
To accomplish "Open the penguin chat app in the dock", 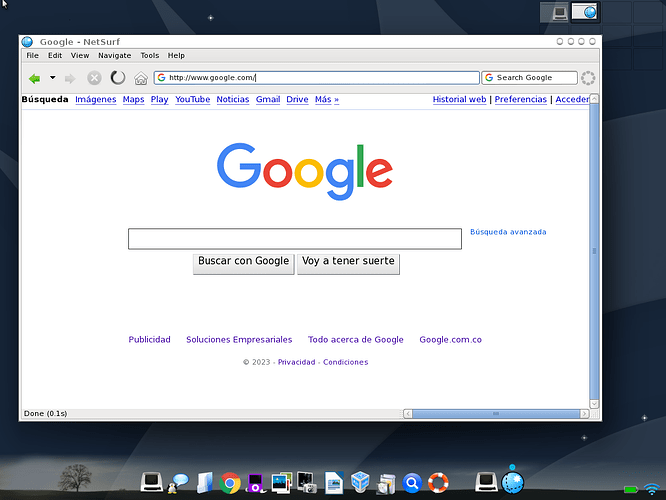I will 178,483.
